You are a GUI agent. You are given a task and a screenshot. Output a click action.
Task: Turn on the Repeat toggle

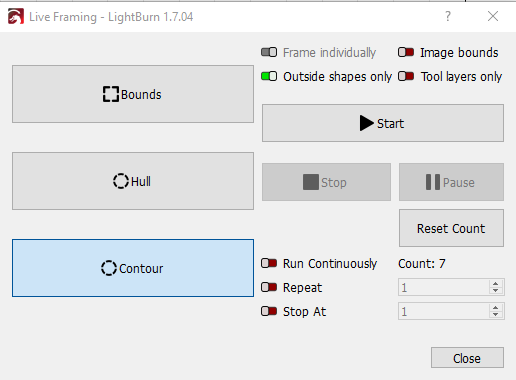pos(269,287)
